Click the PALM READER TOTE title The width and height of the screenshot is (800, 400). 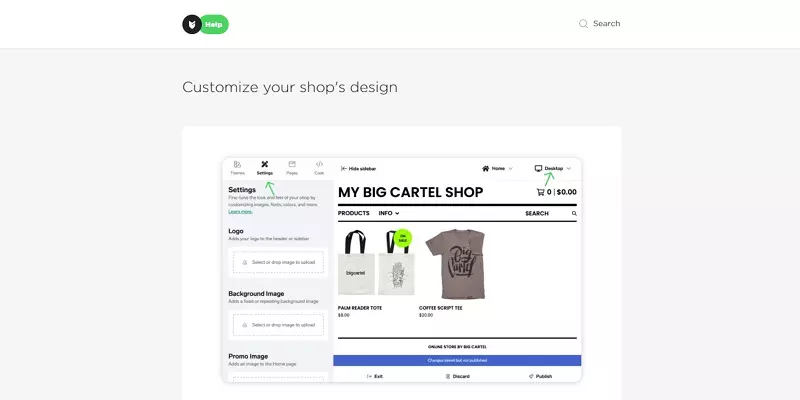pos(360,308)
